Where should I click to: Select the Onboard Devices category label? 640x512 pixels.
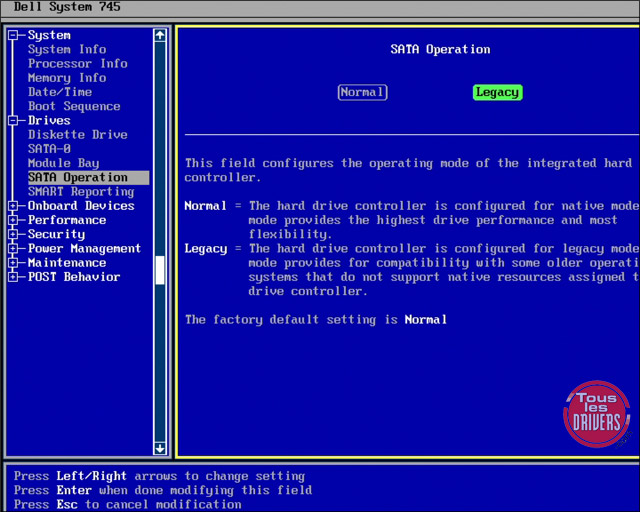[81, 206]
